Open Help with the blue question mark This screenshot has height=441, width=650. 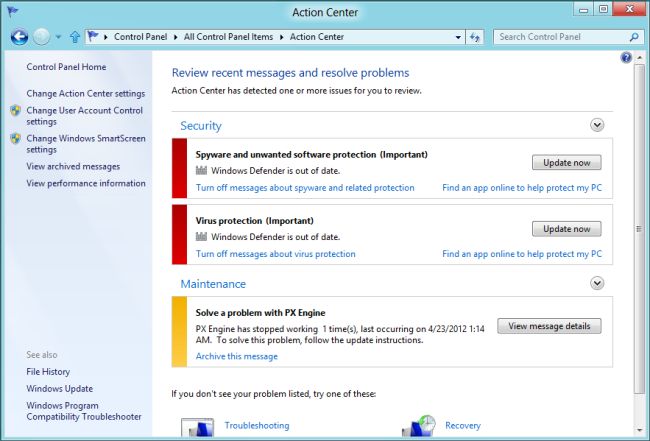click(626, 58)
